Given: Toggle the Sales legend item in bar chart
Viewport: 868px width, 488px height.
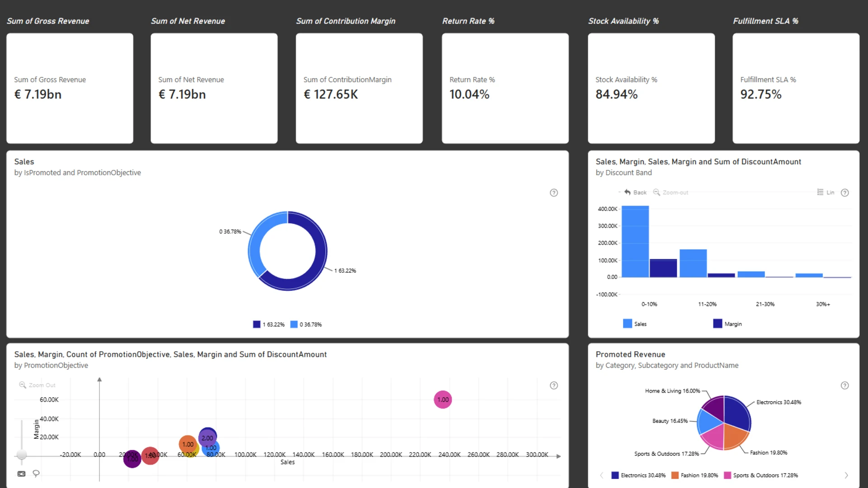Looking at the screenshot, I should [635, 324].
